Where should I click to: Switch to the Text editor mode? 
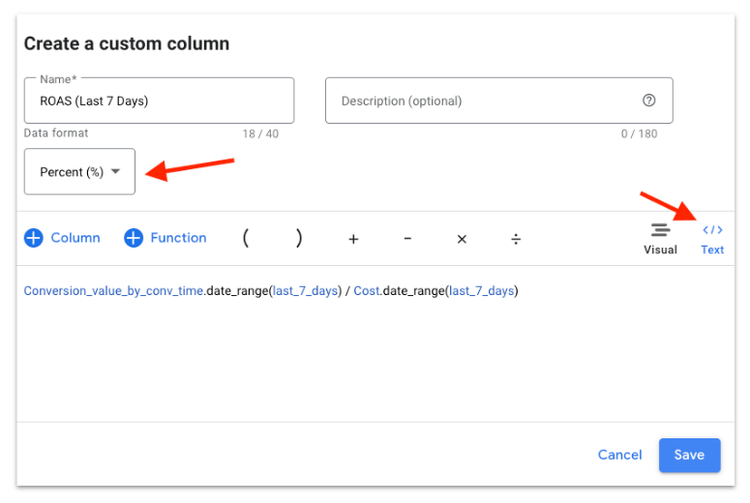[712, 239]
